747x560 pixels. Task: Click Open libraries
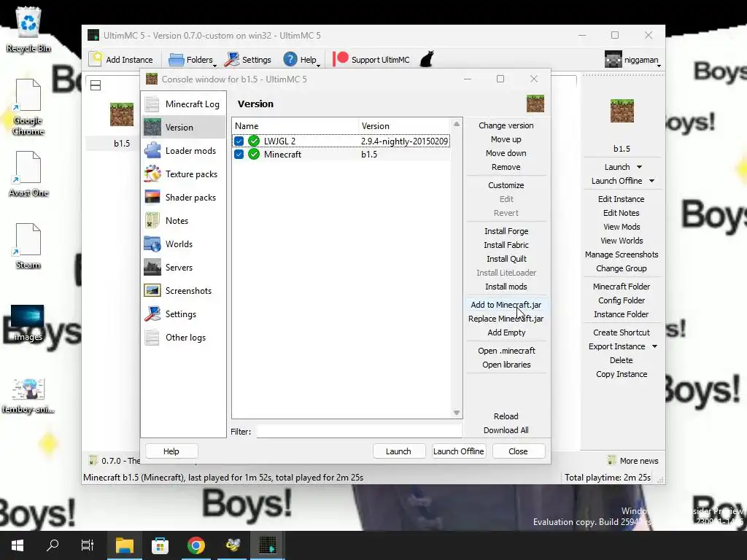pos(506,365)
